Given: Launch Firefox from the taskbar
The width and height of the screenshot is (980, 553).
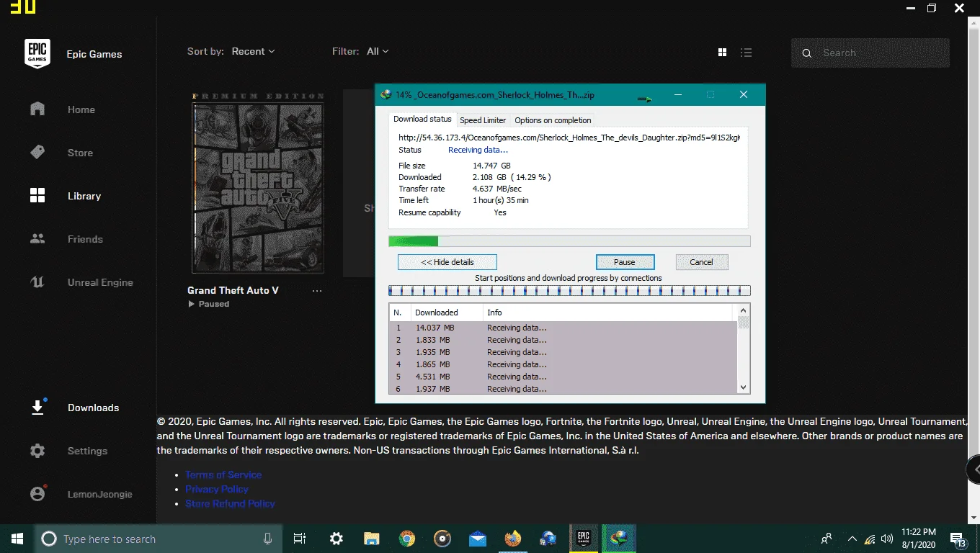Looking at the screenshot, I should click(512, 539).
